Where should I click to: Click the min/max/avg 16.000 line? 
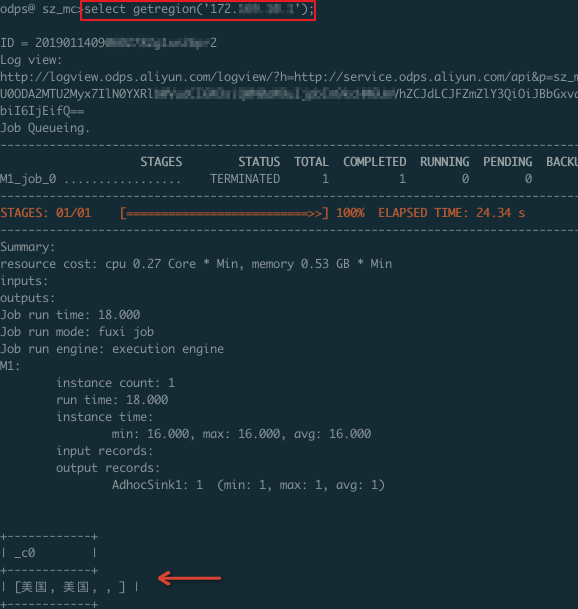(x=241, y=434)
